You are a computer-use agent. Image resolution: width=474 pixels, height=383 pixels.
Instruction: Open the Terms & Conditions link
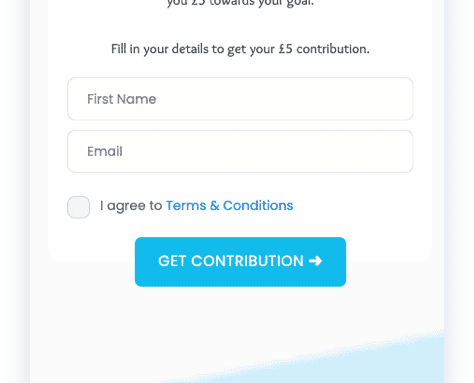(230, 206)
